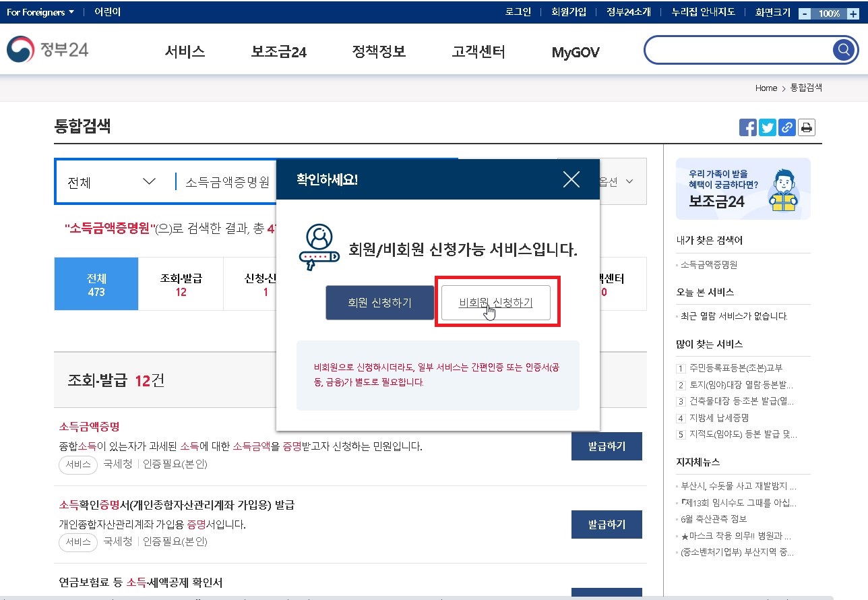
Task: Click 비회원 신청하기 button
Action: pos(496,303)
